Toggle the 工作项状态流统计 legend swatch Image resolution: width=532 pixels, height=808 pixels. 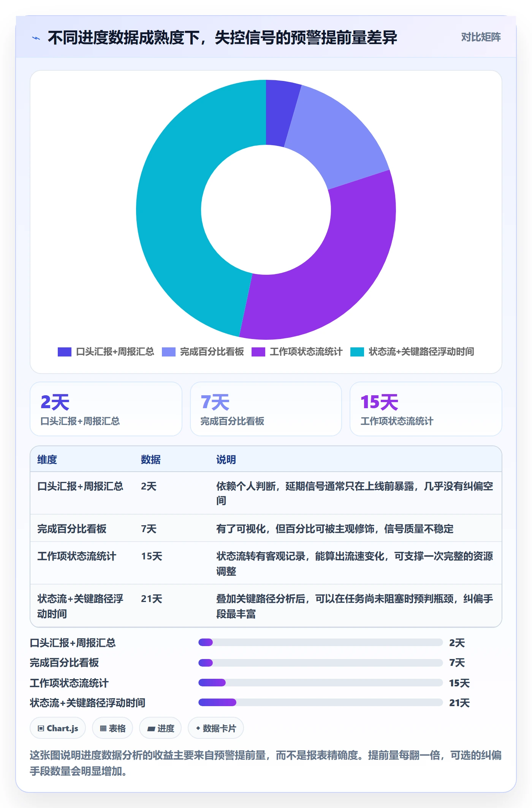(x=258, y=352)
